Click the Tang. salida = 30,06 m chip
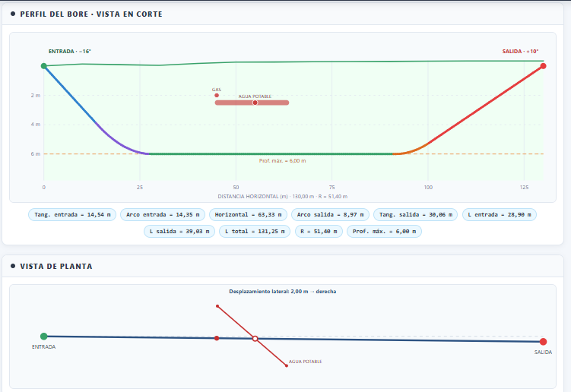Screen dimensions: 571x392 [x=415, y=215]
